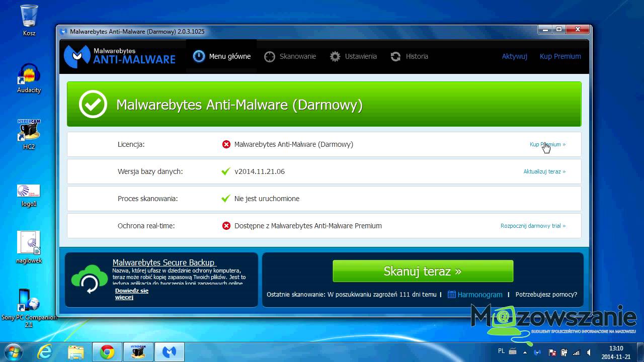Click Kup Premium link in Licencja row
This screenshot has height=362, width=644.
(x=547, y=144)
